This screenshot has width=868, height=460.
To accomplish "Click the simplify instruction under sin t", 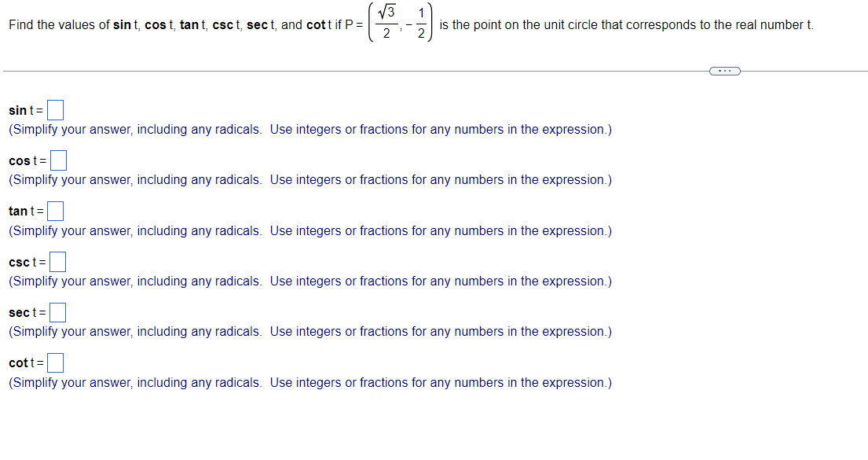I will click(309, 129).
